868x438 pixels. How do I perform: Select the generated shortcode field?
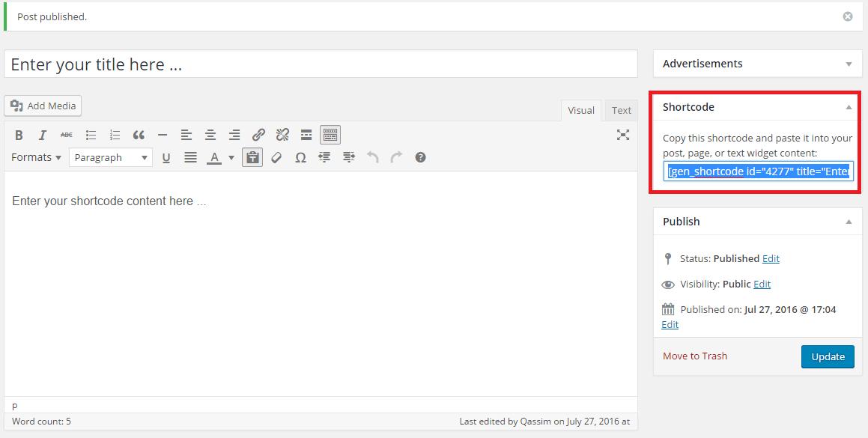pos(759,171)
